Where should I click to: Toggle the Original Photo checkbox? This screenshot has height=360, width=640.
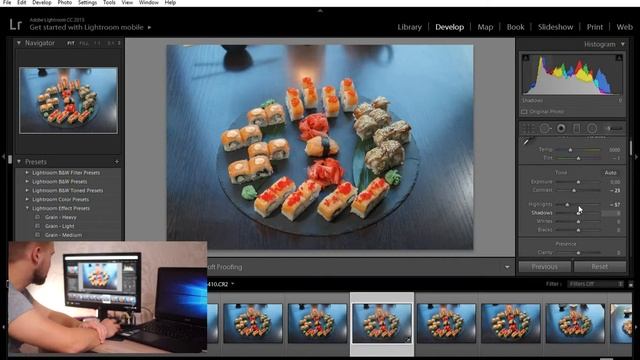click(x=524, y=111)
